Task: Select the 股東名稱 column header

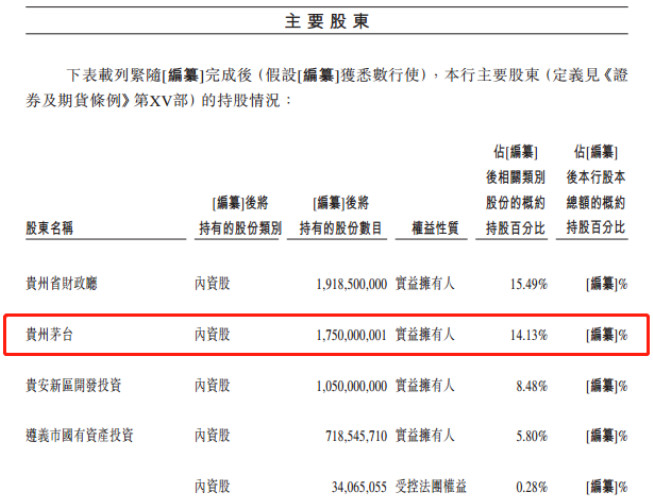Action: 50,228
